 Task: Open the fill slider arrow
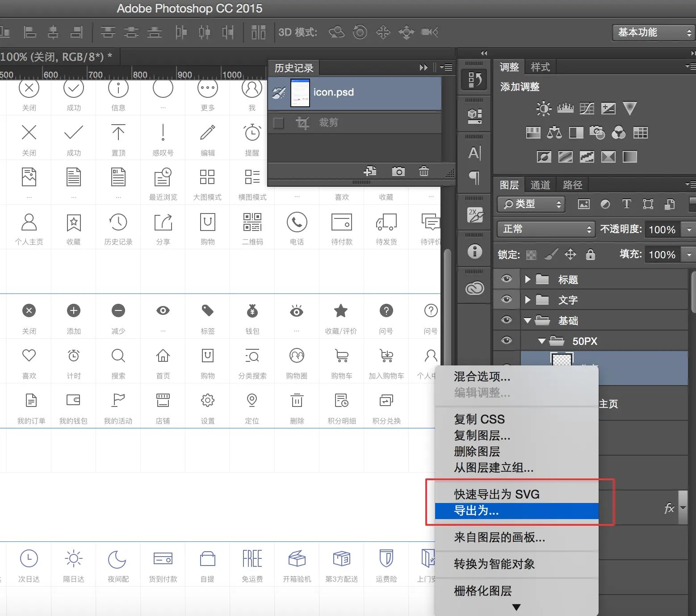[689, 255]
